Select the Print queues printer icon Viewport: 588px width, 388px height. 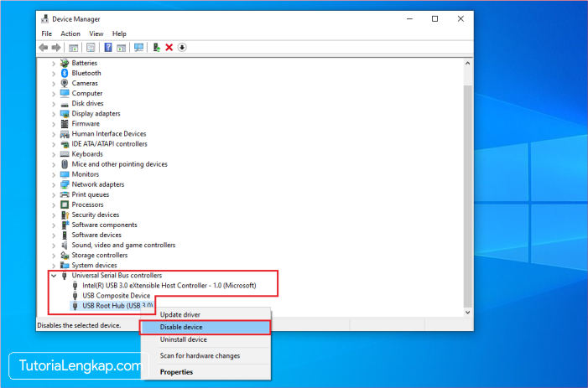tap(65, 194)
